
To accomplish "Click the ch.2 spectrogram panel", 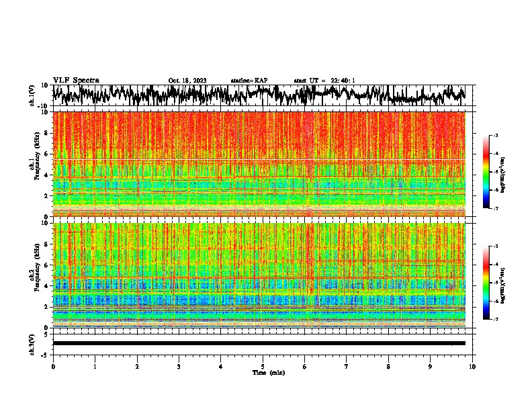I will tap(259, 275).
